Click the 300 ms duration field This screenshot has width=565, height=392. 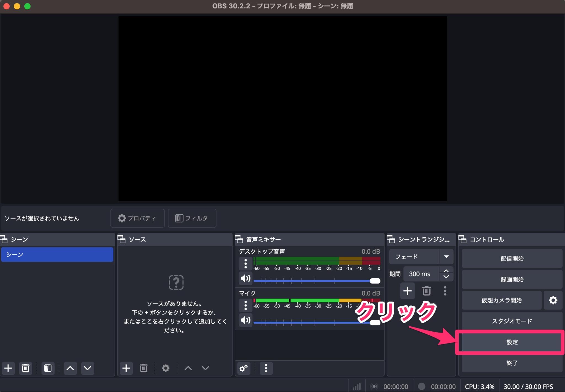[421, 274]
